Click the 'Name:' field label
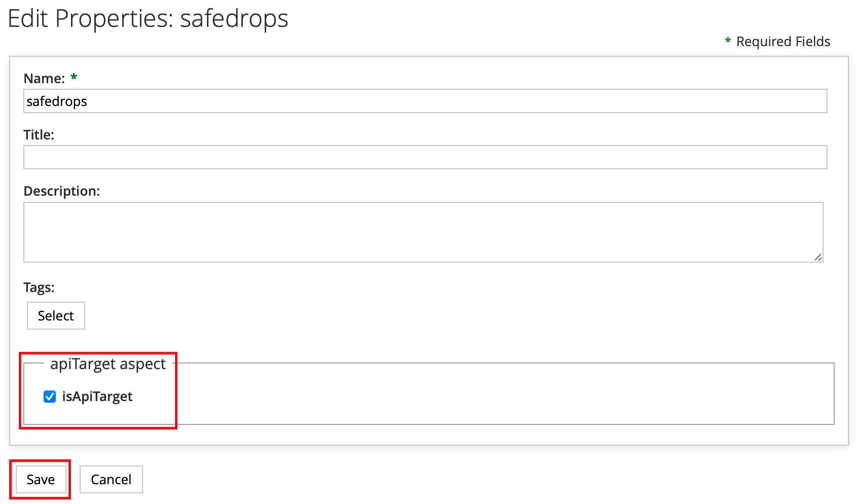Viewport: 858px width, 504px height. 44,79
